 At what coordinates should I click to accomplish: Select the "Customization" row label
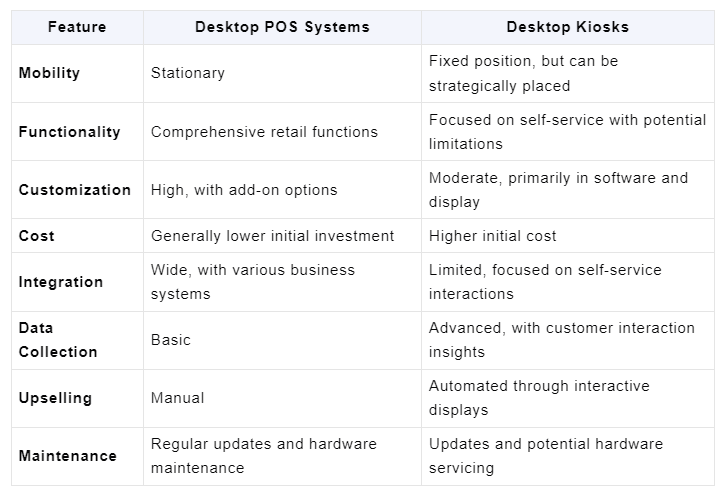(x=75, y=190)
